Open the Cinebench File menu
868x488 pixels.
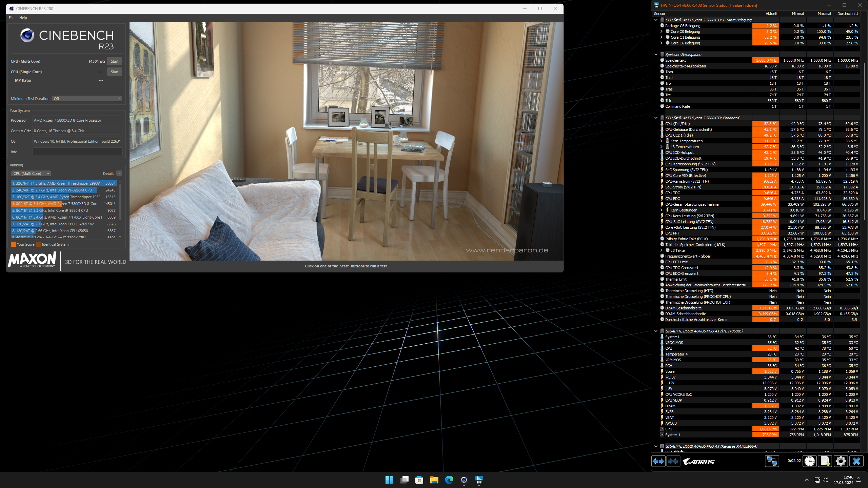coord(12,18)
